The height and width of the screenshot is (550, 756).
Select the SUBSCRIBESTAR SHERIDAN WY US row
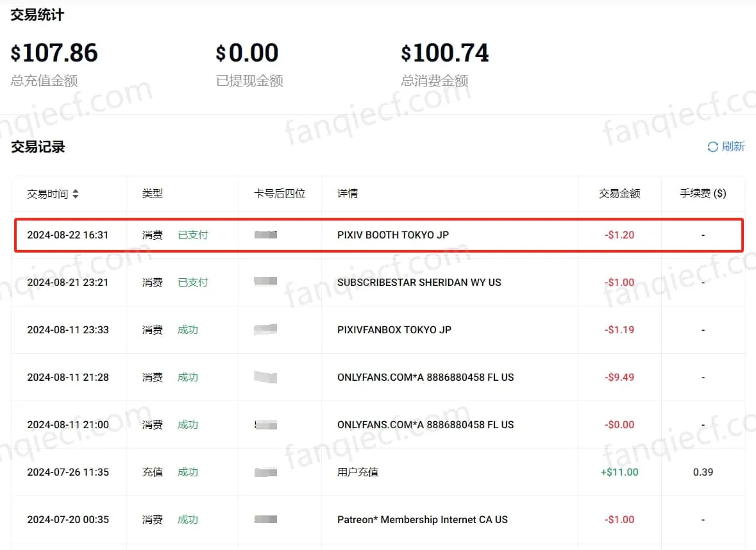click(x=419, y=283)
